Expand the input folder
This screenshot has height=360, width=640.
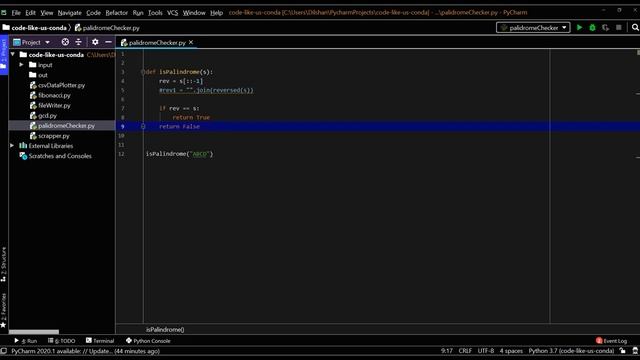coord(22,64)
